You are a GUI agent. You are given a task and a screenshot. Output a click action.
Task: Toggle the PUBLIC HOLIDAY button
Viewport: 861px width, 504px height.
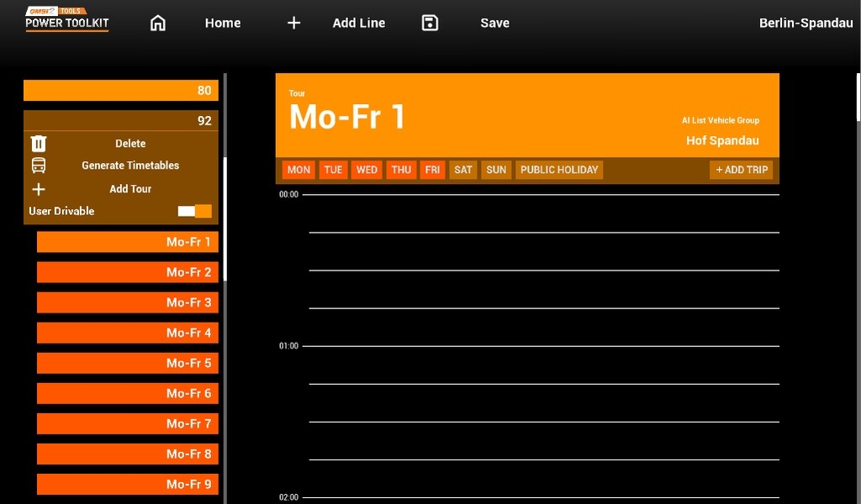tap(559, 170)
